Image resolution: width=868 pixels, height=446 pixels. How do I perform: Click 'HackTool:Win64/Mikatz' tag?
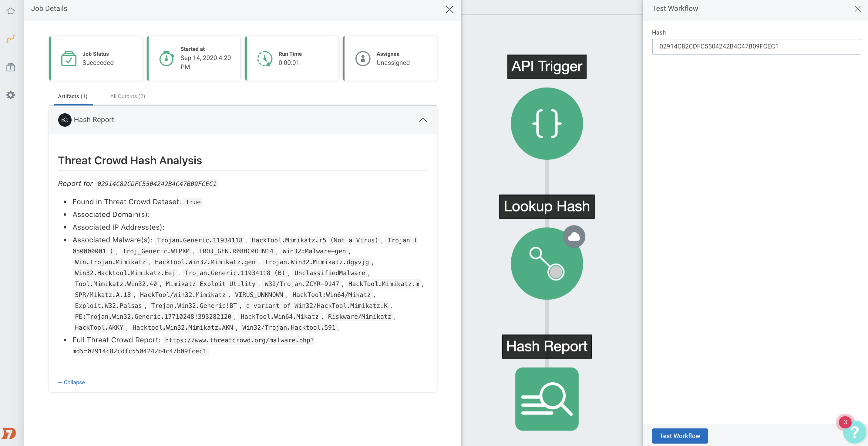coord(331,295)
